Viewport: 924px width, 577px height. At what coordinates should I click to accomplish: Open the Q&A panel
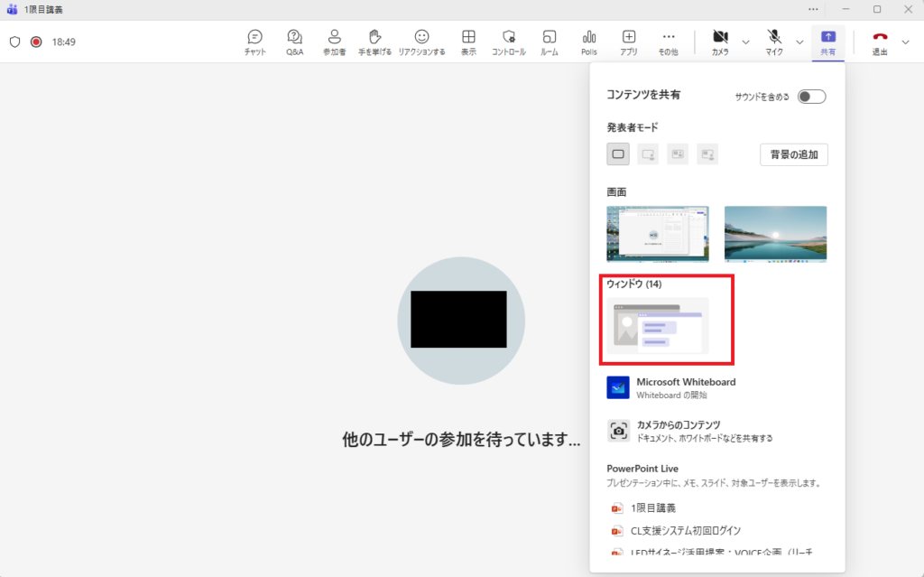tap(294, 42)
